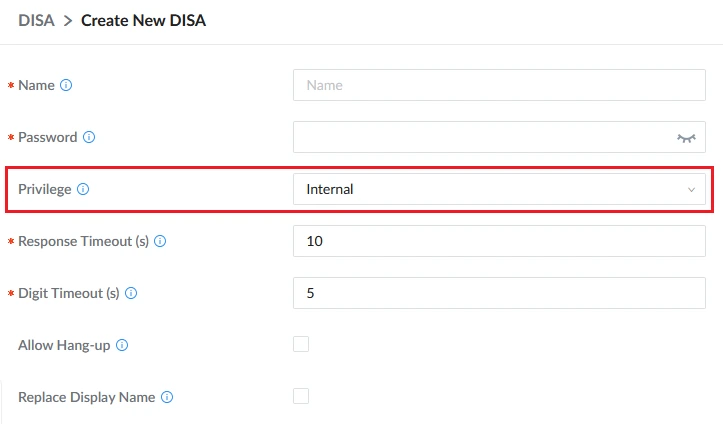723x424 pixels.
Task: Go back to DISA via the breadcrumb
Action: [x=36, y=20]
